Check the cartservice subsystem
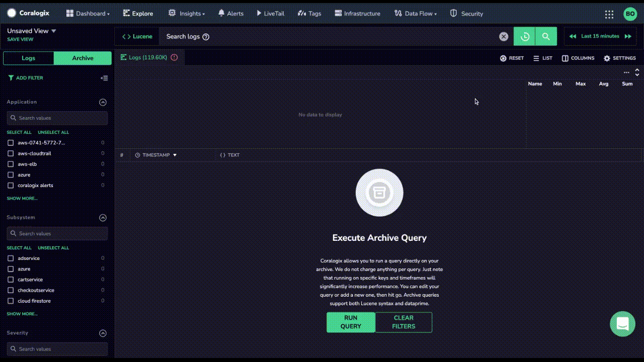Viewport: 644px width, 362px height. (x=11, y=280)
